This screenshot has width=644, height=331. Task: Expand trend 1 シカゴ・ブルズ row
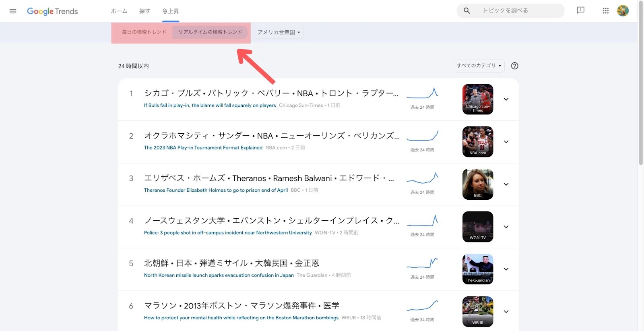pos(506,99)
